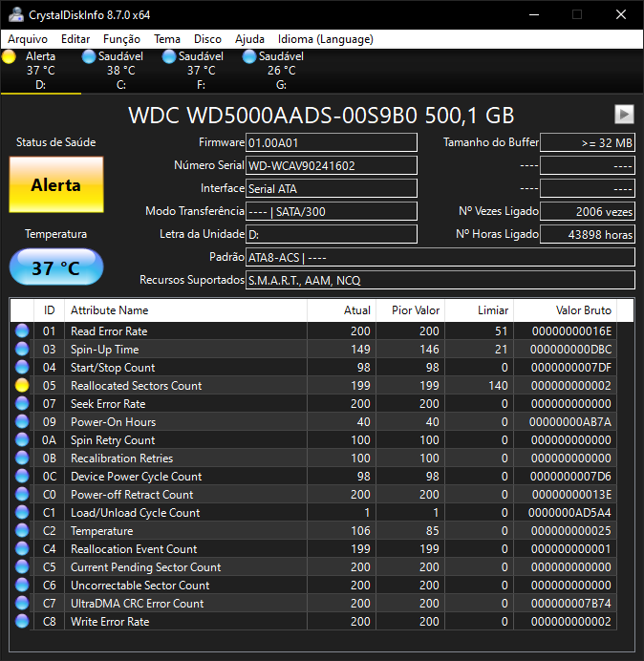Click raw value 0000000AD5A4

point(569,513)
